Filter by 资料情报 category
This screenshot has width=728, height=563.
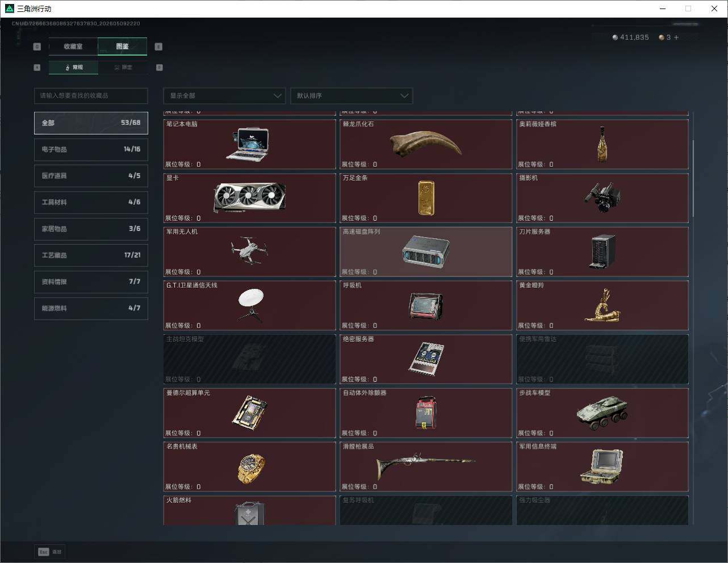click(91, 281)
